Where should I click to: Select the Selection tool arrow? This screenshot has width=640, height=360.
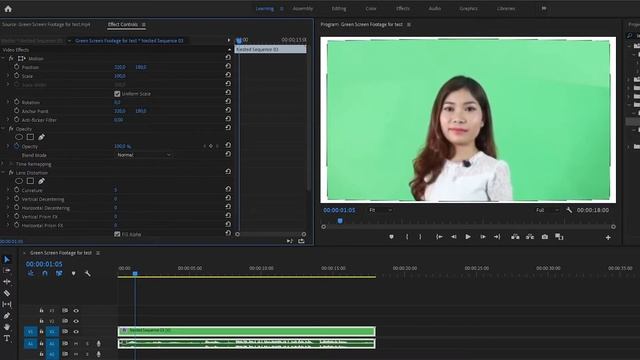[x=7, y=260]
